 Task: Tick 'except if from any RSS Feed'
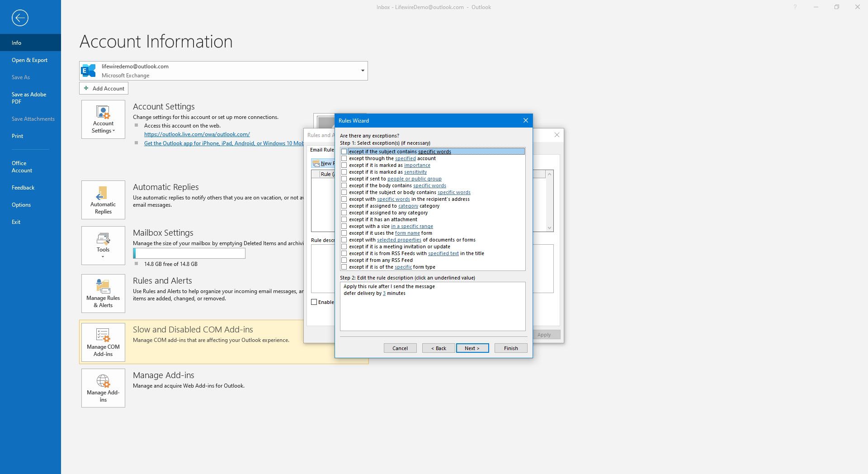point(344,261)
